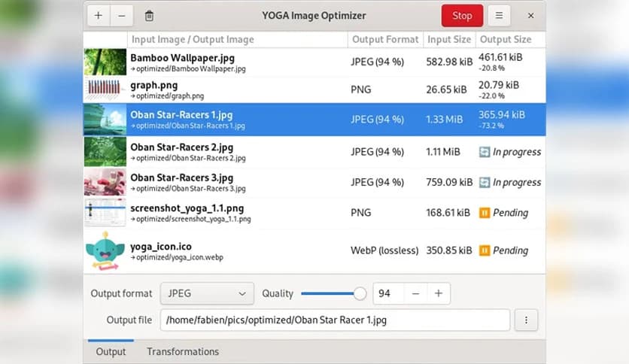Sort by Output Format column header
This screenshot has width=629, height=364.
click(385, 39)
